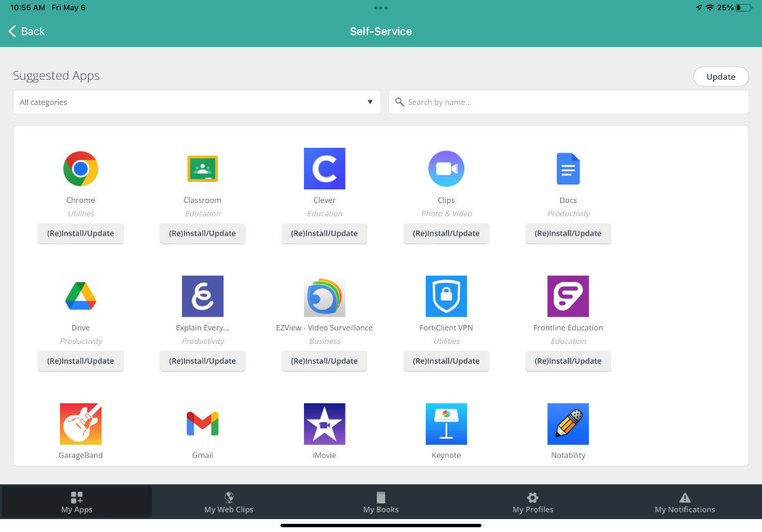The height and width of the screenshot is (532, 762).
Task: Open the Chrome app icon
Action: click(80, 168)
